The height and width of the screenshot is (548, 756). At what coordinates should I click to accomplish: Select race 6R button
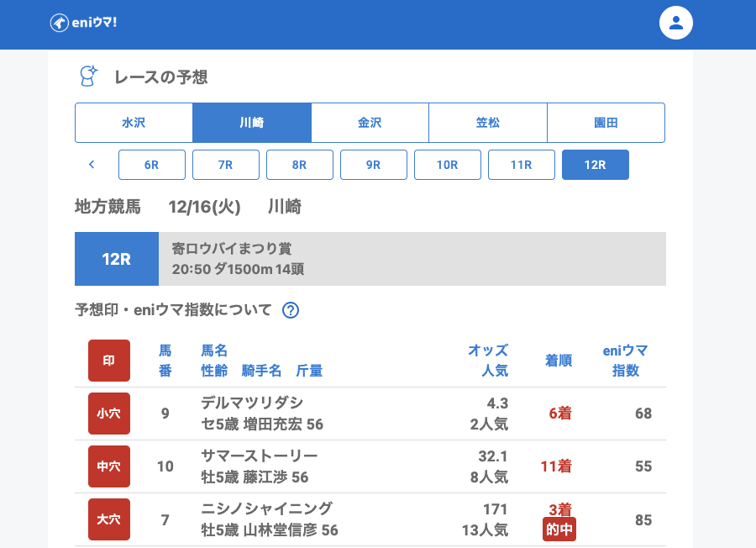point(152,165)
